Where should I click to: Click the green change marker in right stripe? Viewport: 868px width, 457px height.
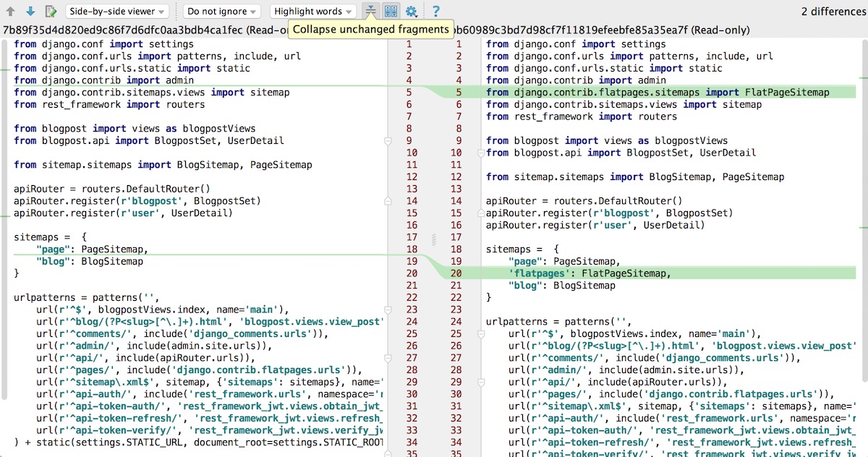864,76
